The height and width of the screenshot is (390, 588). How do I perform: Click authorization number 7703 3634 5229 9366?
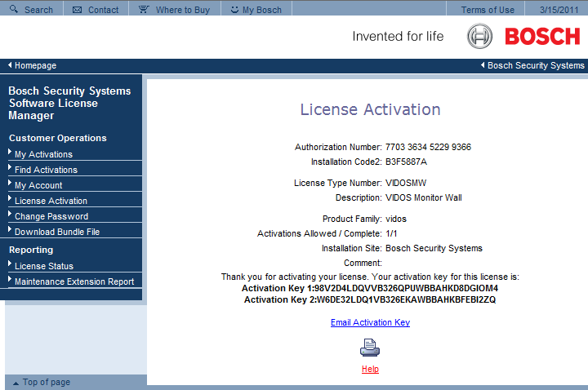click(x=428, y=147)
